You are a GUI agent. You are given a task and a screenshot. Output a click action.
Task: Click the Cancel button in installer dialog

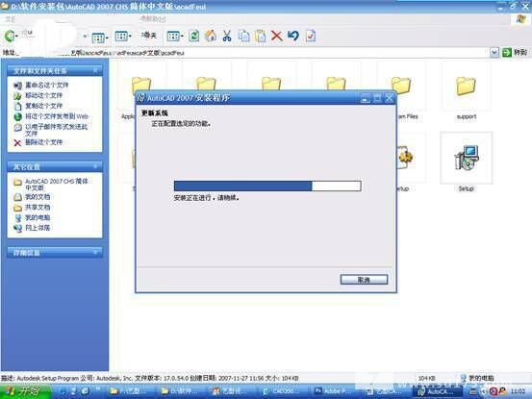[x=364, y=280]
